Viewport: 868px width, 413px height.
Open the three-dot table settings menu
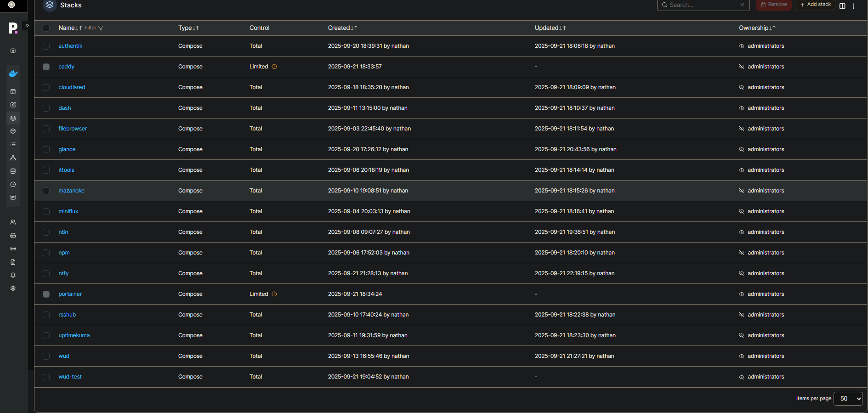(853, 6)
